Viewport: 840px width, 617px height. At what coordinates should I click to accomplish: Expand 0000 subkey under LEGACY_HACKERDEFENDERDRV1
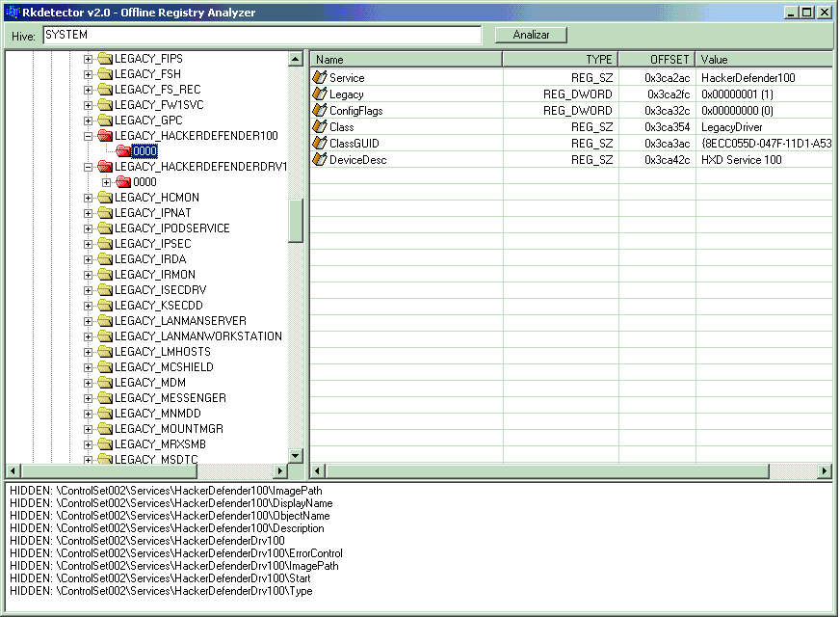pyautogui.click(x=106, y=182)
